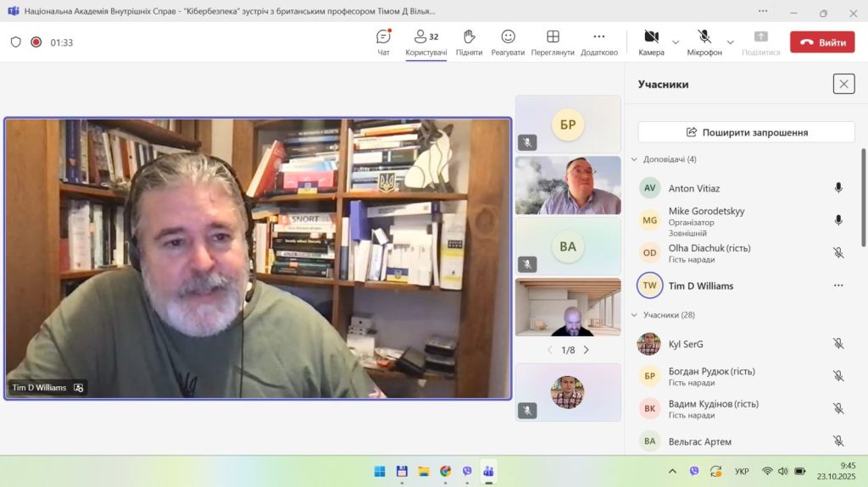Image resolution: width=868 pixels, height=487 pixels.
Task: Expand microphone options dropdown arrow
Action: click(x=730, y=42)
